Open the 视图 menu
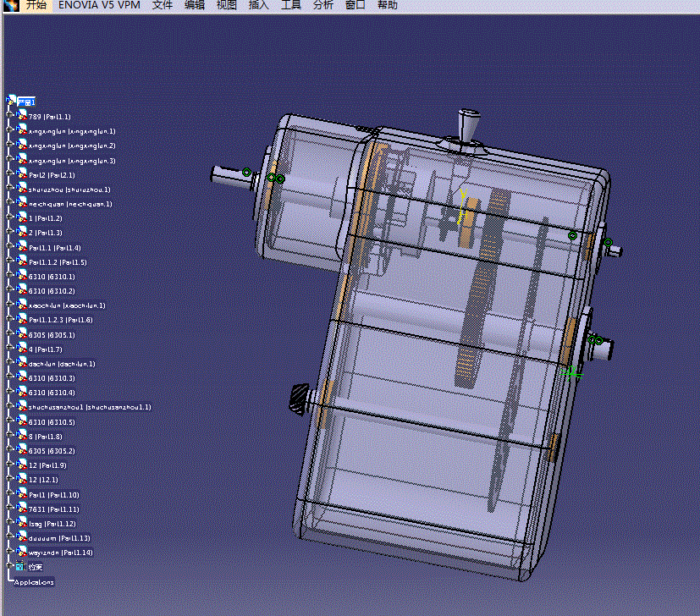The image size is (700, 616). coord(226,5)
